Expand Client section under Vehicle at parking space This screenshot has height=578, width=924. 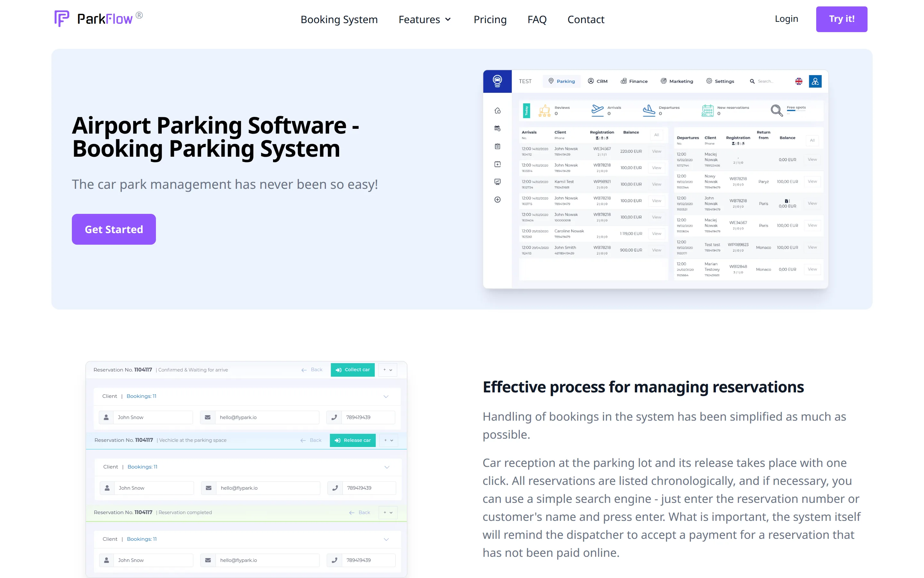tap(387, 467)
